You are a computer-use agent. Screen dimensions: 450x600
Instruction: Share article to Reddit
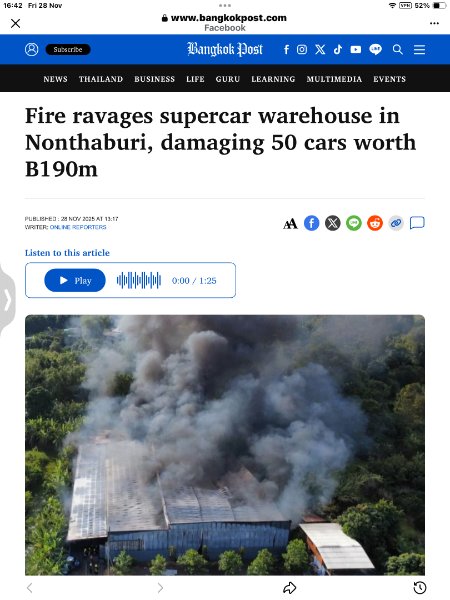375,223
